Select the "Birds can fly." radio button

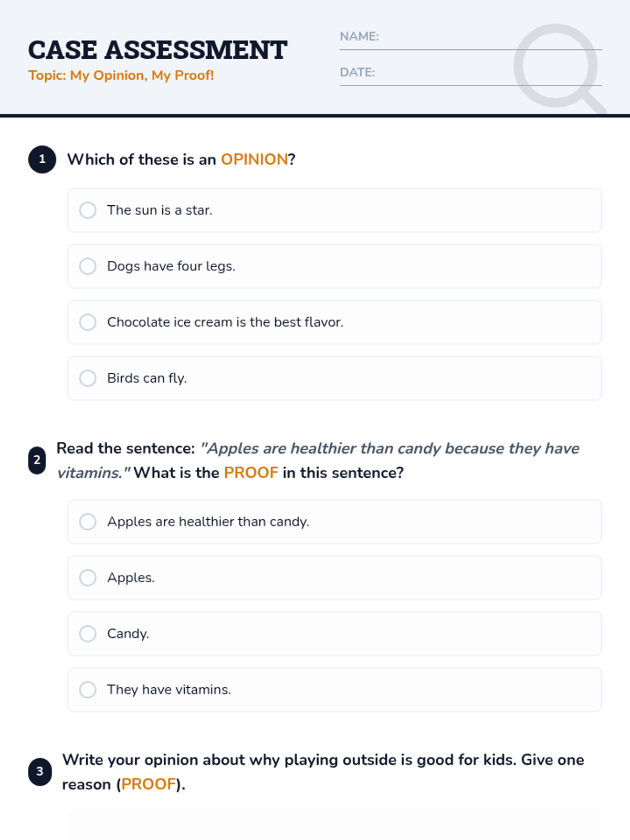pyautogui.click(x=88, y=378)
